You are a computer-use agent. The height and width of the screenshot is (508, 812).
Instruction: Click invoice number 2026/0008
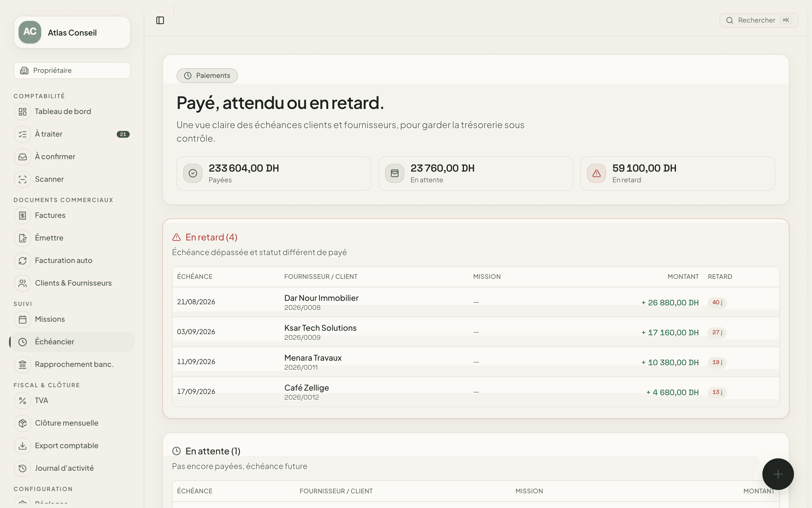click(302, 308)
